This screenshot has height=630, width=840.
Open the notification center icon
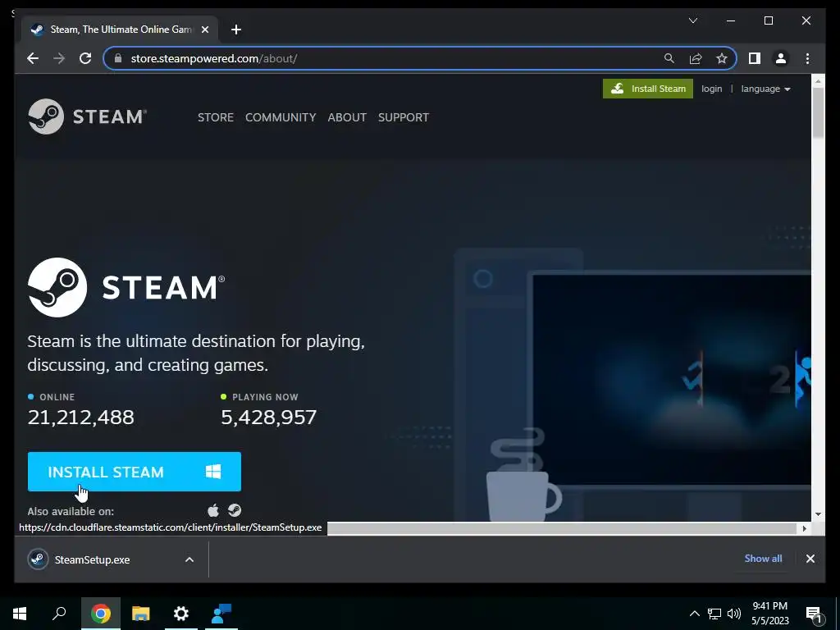tap(815, 614)
